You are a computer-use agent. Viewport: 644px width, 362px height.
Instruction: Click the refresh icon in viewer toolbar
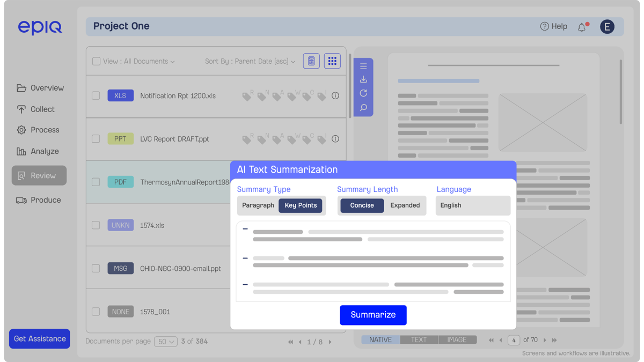[x=363, y=93]
